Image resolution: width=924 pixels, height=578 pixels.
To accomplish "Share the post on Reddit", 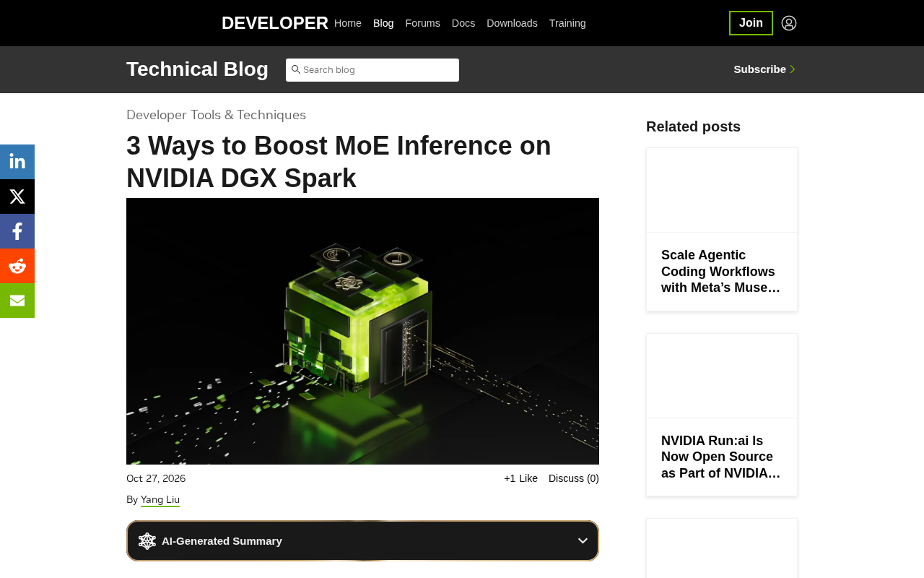I will [x=17, y=266].
